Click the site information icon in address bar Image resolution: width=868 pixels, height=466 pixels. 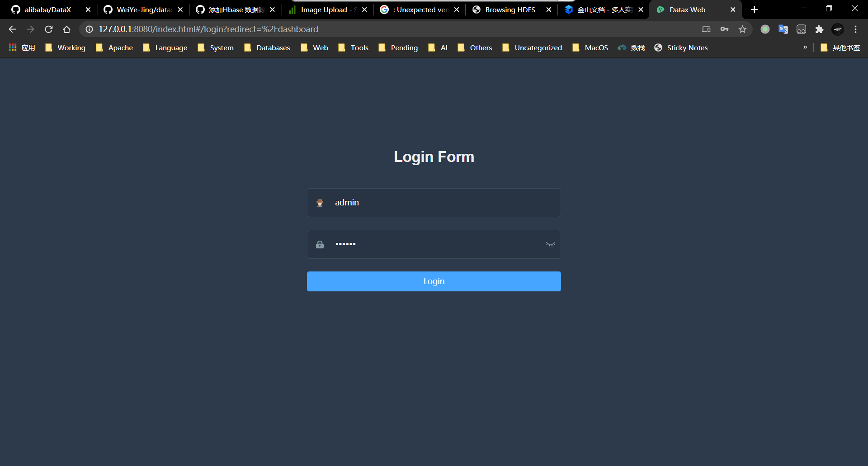[90, 29]
